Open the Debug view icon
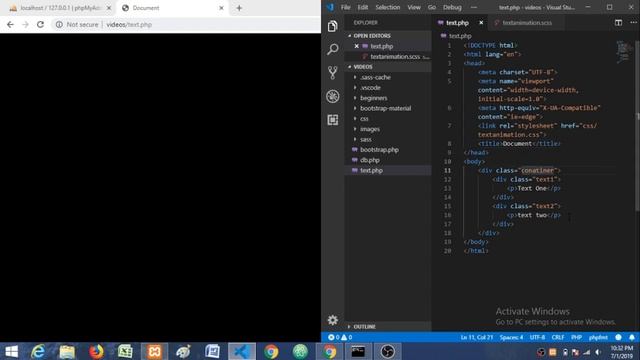This screenshot has height=360, width=640. click(333, 96)
